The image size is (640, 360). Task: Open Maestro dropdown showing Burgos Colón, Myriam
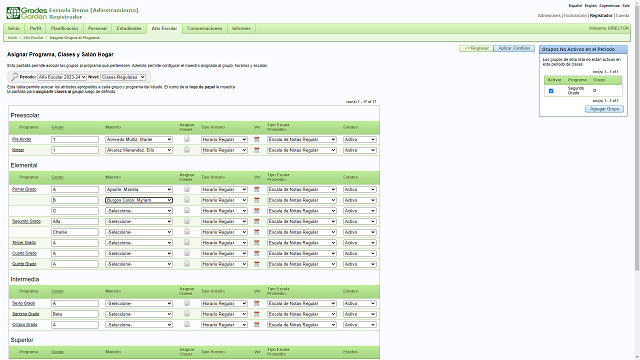[x=139, y=200]
